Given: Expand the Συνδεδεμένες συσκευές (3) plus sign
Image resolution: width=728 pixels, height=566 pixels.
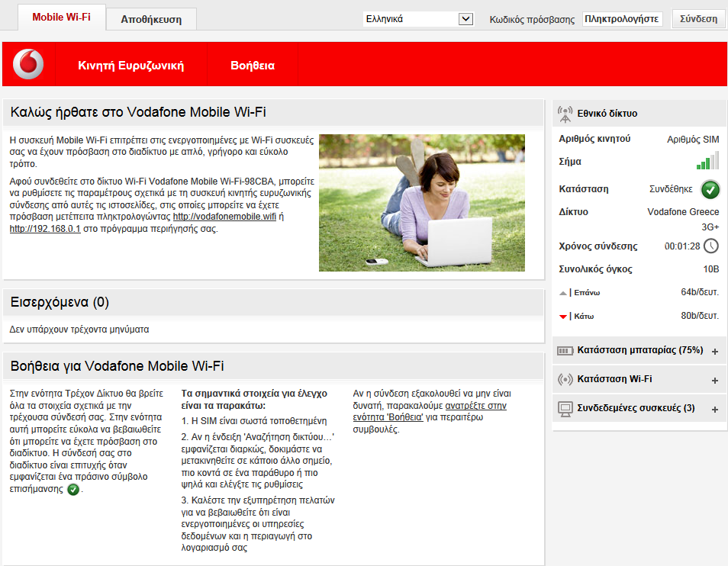Looking at the screenshot, I should click(715, 410).
